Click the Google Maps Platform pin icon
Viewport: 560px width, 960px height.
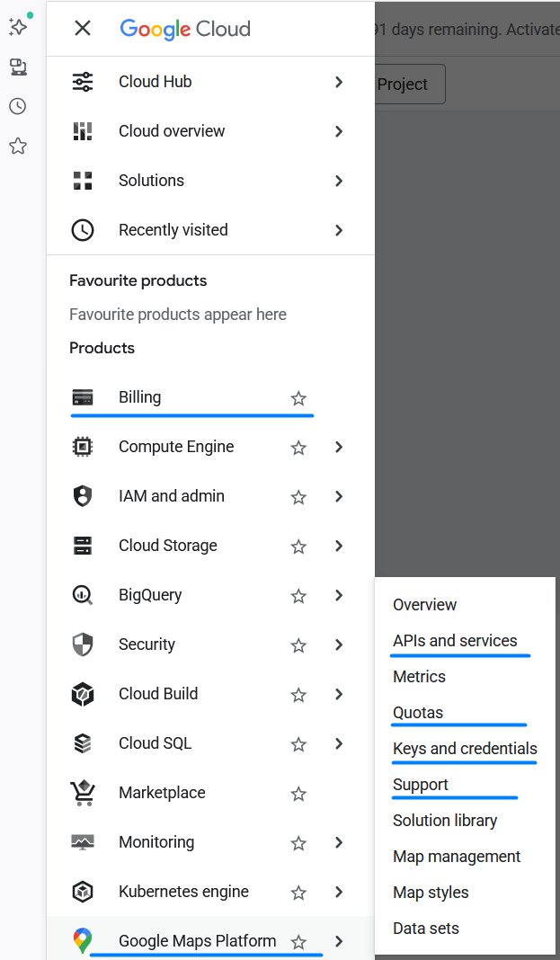[82, 941]
